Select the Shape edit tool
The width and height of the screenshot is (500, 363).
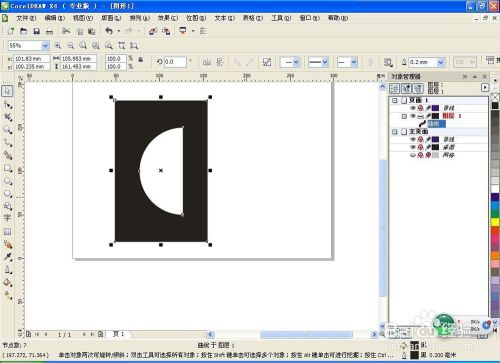(8, 104)
